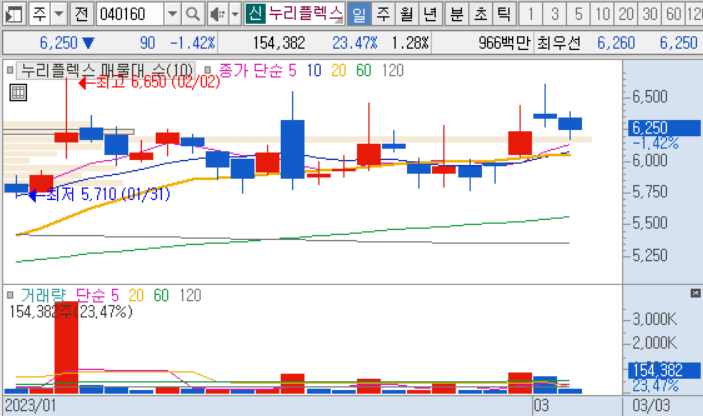The image size is (703, 416).
Task: Click the traded volume 154,382 in quote bar
Action: tap(279, 43)
